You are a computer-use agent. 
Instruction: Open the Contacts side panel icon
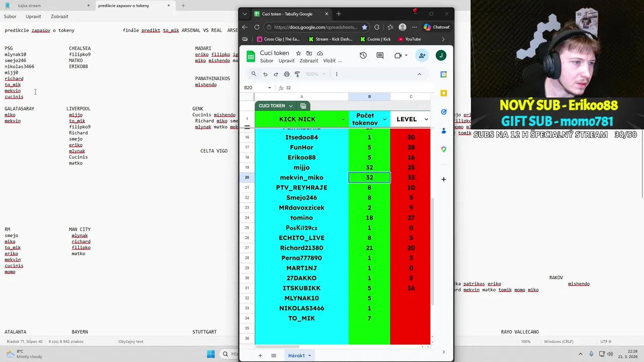click(x=443, y=131)
